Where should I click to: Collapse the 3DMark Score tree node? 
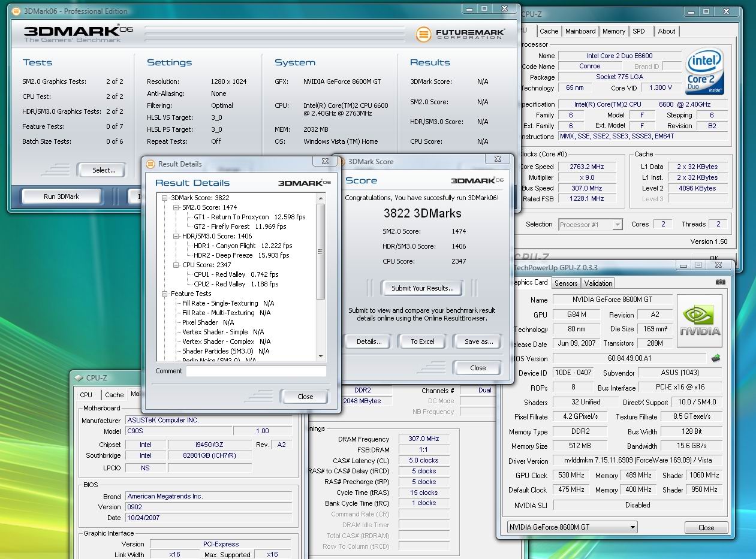[165, 198]
